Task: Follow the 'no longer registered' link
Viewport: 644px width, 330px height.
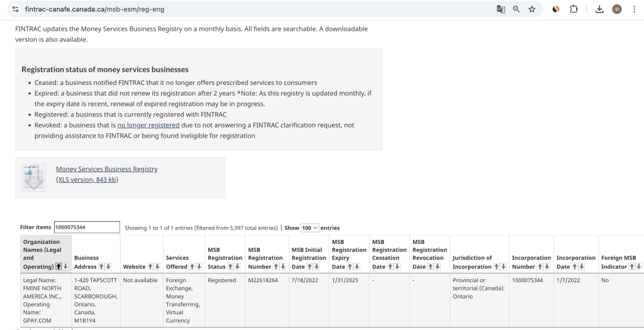Action: (148, 126)
